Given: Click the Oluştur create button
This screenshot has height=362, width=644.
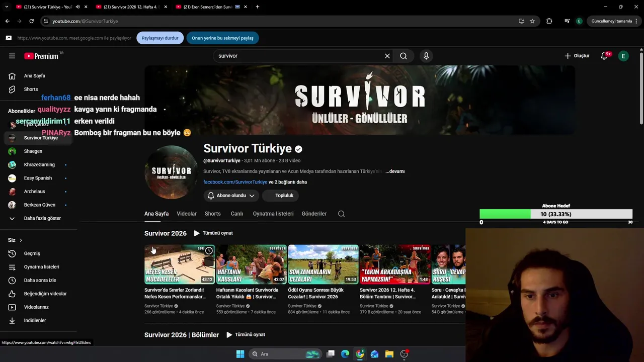Looking at the screenshot, I should coord(577,56).
